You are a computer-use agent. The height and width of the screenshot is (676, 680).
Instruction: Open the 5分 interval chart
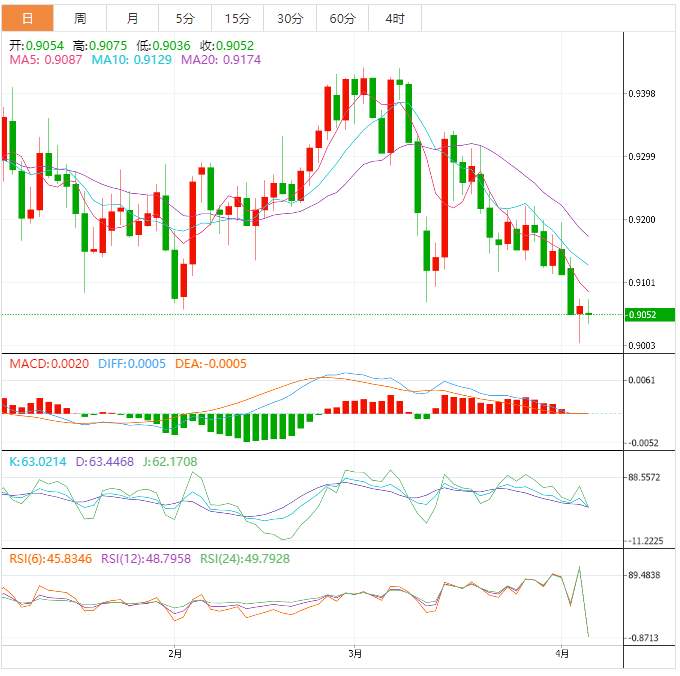(x=185, y=19)
